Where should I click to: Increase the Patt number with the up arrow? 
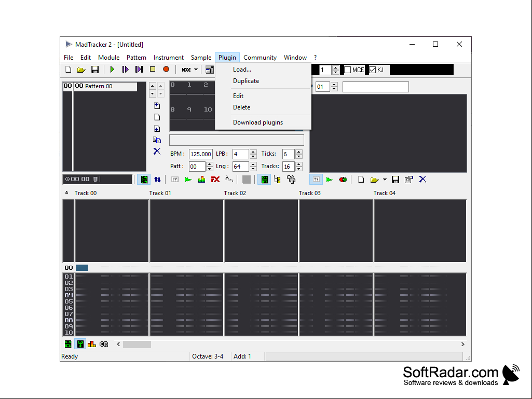click(x=209, y=164)
